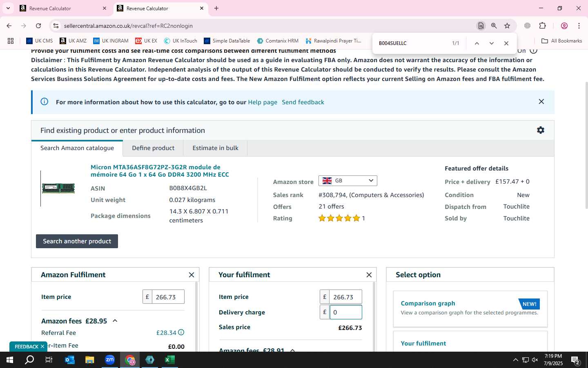Viewport: 588px width, 368px height.
Task: Click the Search another product button
Action: tap(77, 241)
